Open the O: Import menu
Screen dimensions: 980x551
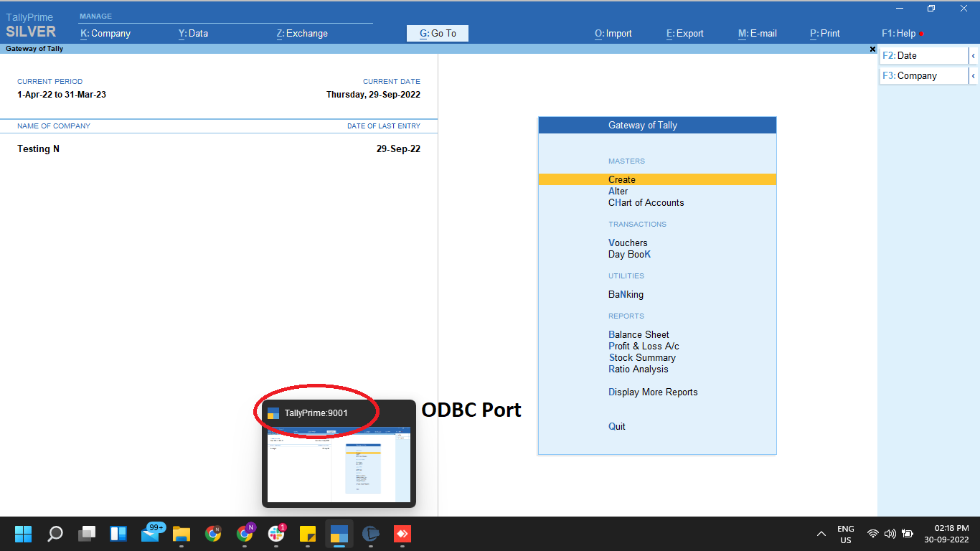click(x=613, y=33)
